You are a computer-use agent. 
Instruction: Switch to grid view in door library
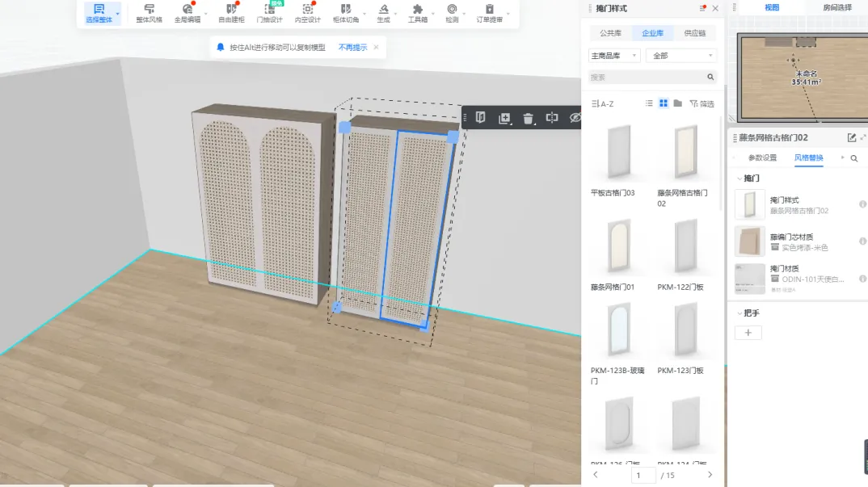[664, 103]
